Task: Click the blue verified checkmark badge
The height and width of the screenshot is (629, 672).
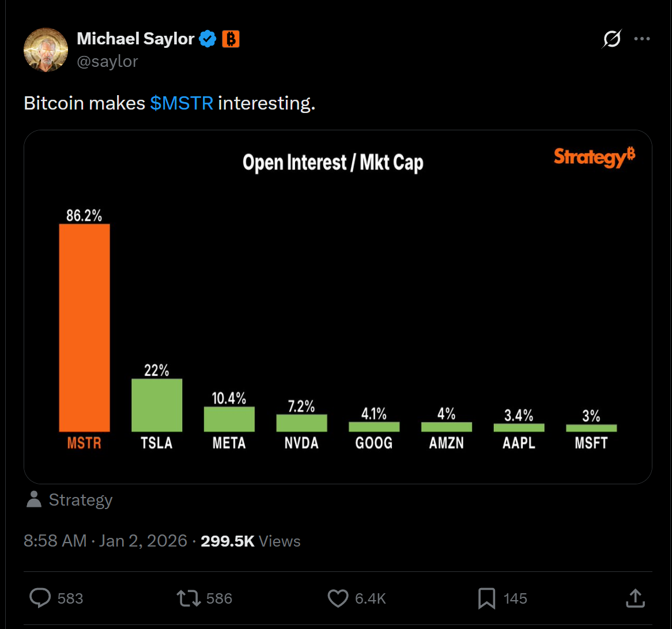Action: click(x=208, y=39)
